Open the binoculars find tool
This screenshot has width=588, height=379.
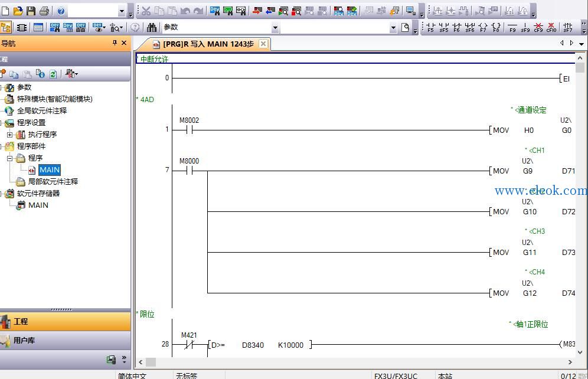point(152,27)
